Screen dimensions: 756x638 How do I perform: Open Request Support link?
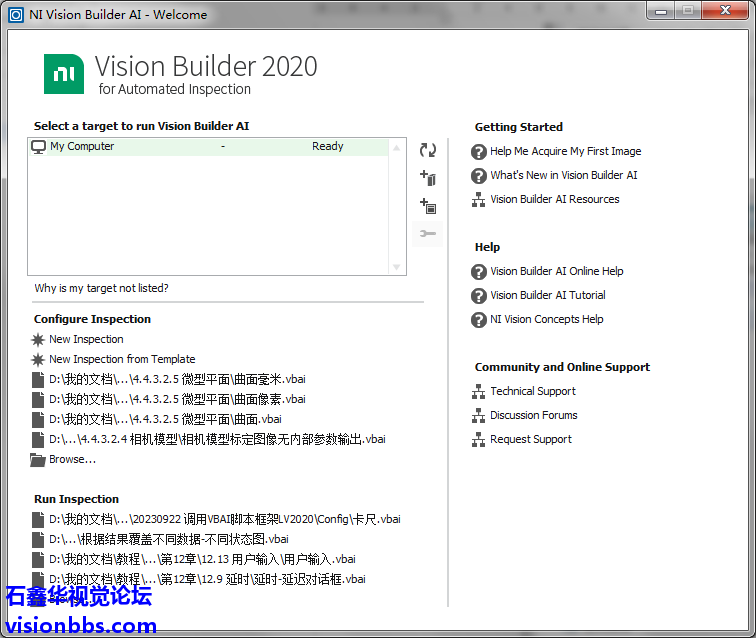(531, 439)
